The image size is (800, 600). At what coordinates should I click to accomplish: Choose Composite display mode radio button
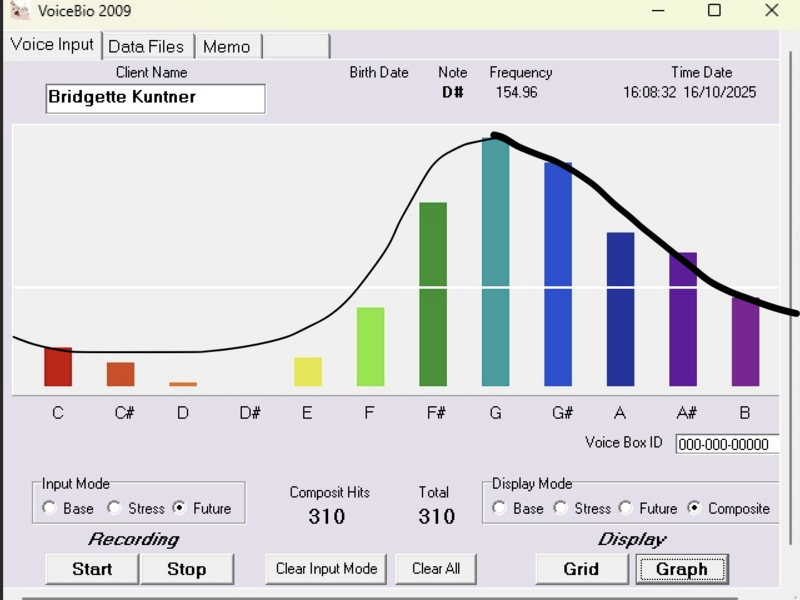point(695,508)
